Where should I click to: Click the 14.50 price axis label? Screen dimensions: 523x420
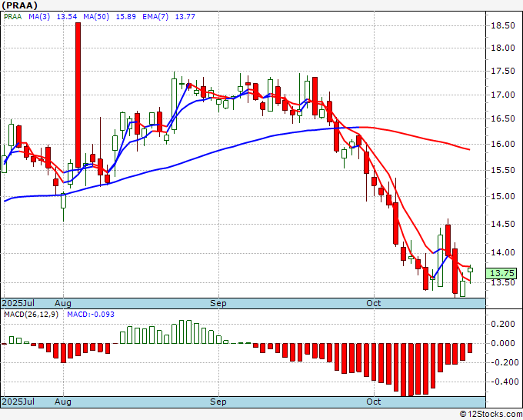point(503,224)
